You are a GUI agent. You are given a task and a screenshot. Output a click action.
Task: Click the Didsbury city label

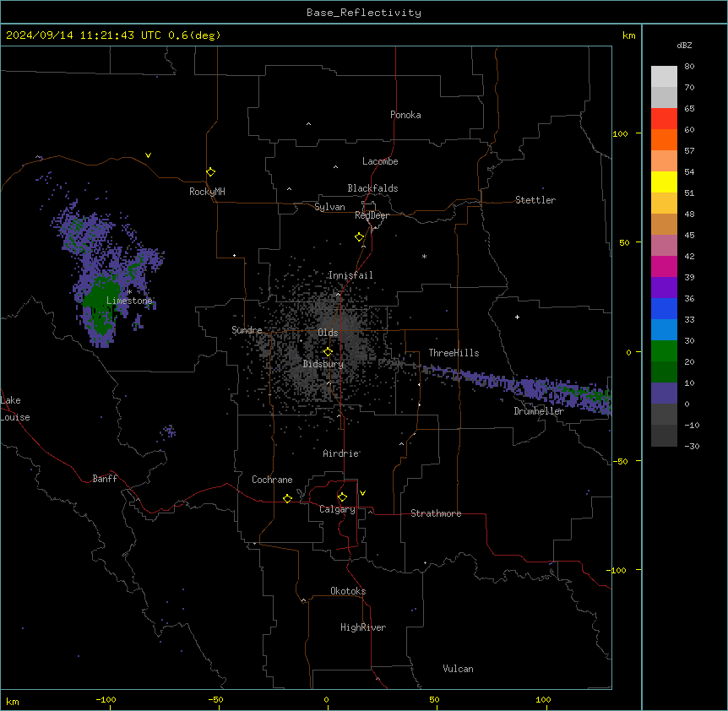(323, 364)
